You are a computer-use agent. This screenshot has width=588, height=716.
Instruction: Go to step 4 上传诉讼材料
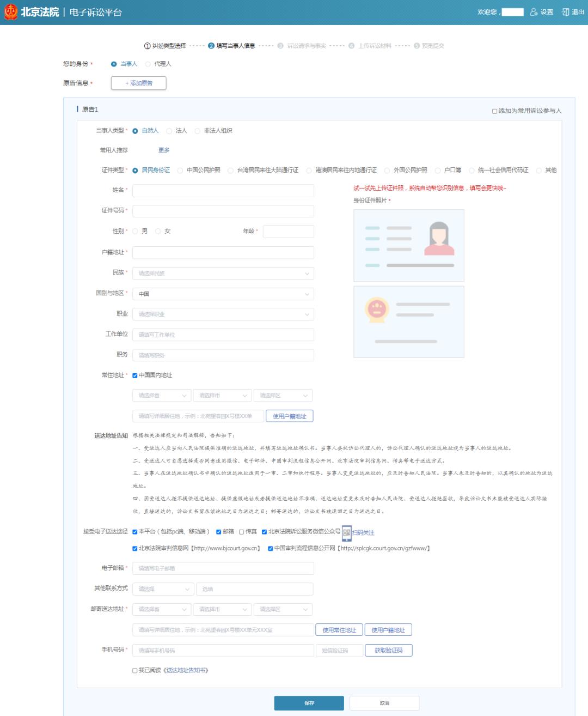click(x=370, y=46)
